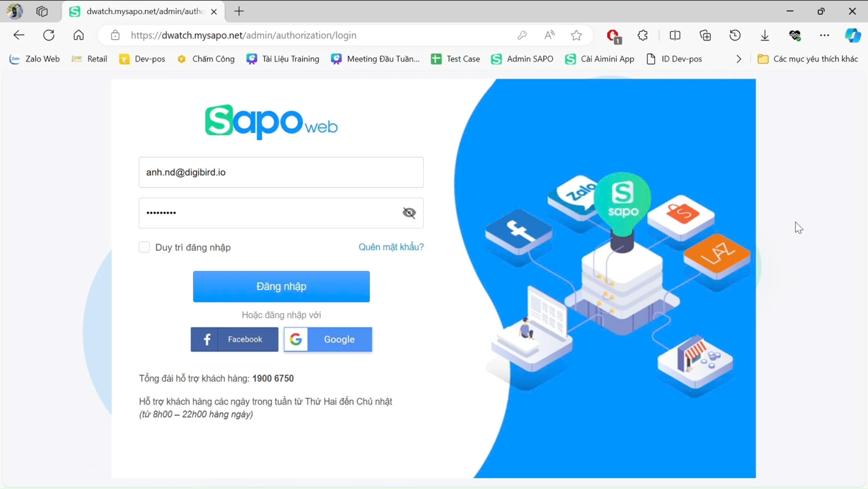This screenshot has width=868, height=489.
Task: Sign in with Facebook button
Action: (234, 339)
